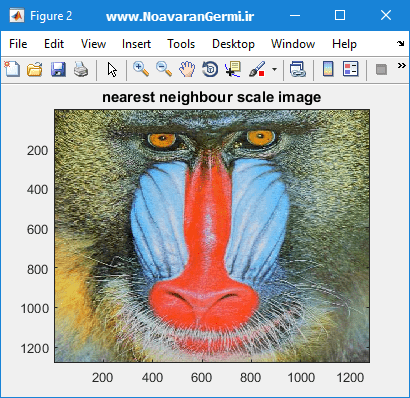Click the x-axis tick label 1200
Image resolution: width=410 pixels, height=398 pixels.
coord(350,378)
